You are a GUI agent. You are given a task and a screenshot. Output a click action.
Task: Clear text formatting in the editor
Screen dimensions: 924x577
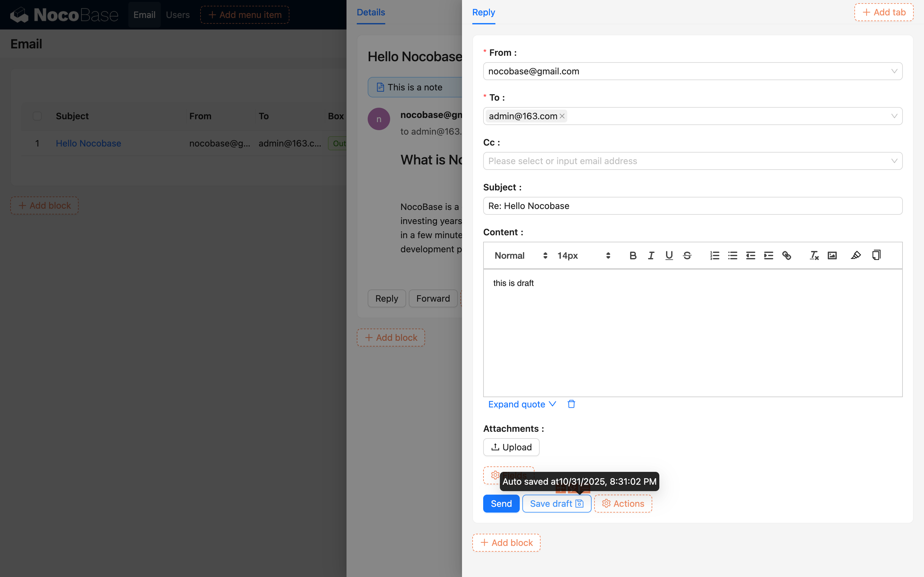814,256
